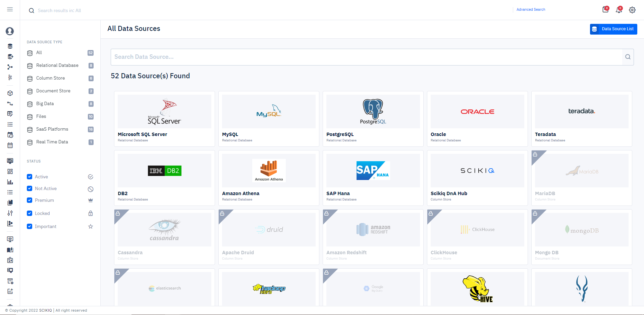Screen dimensions: 644x315
Task: Select the locked MariaDB card
Action: (x=582, y=178)
